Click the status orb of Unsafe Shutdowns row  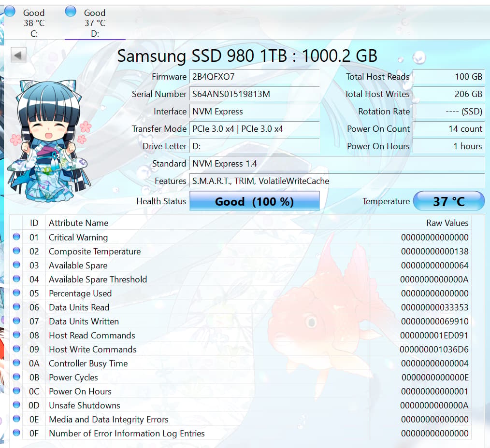16,405
